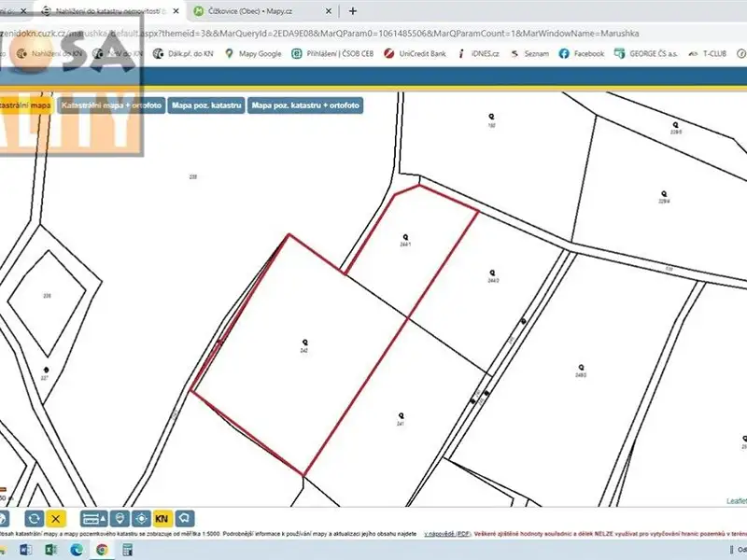This screenshot has height=560, width=747.
Task: Close the Mapy.cz browser tab
Action: 329,11
